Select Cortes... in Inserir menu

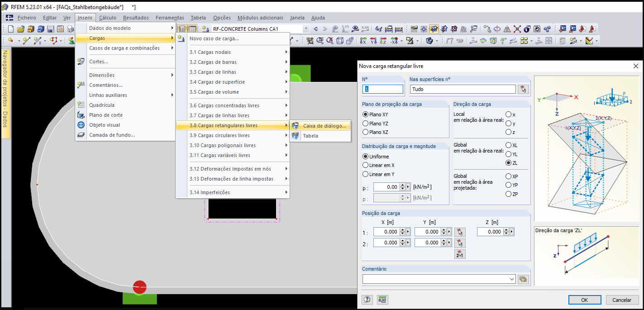125,62
